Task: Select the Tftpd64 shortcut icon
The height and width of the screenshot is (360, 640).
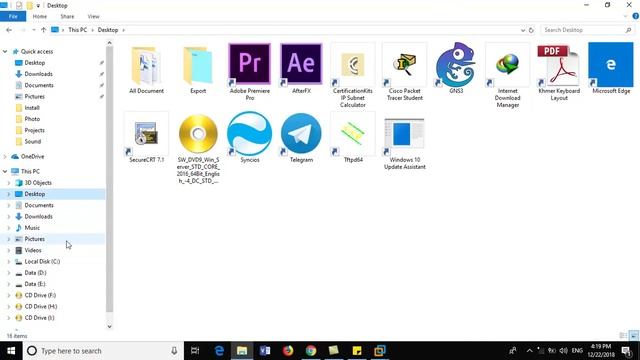Action: (x=353, y=138)
